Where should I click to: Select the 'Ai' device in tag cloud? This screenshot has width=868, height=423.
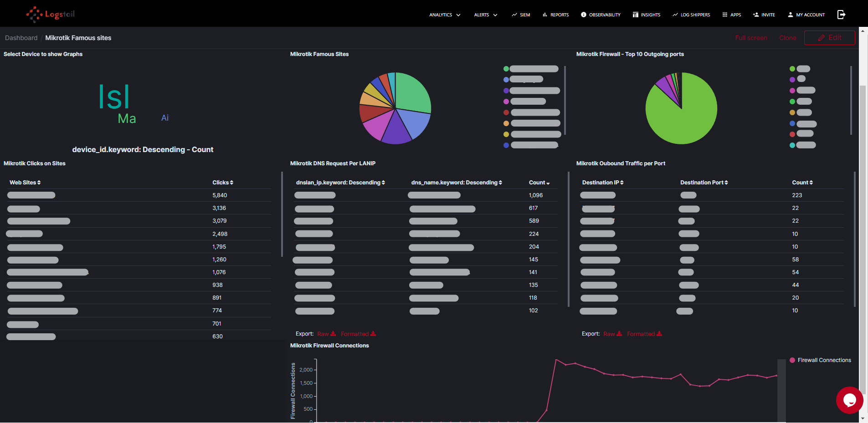165,118
